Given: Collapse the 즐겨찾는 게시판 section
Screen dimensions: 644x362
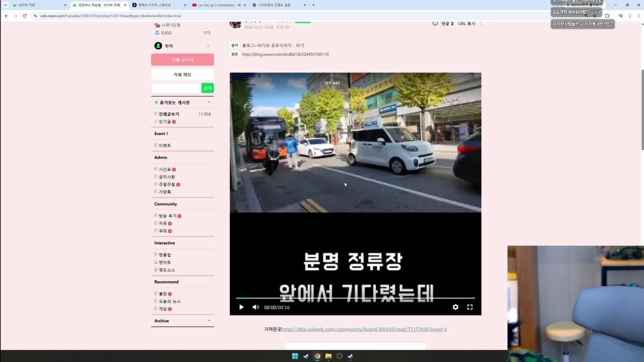Looking at the screenshot, I should (209, 103).
